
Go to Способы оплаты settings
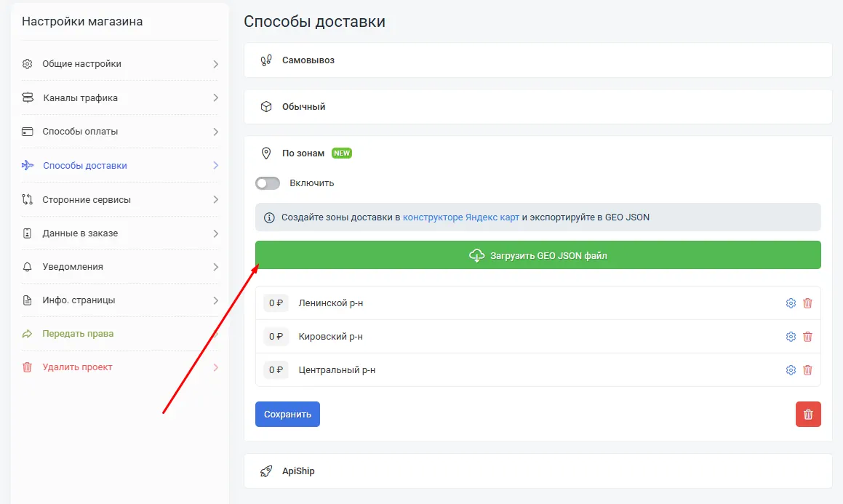pyautogui.click(x=80, y=132)
